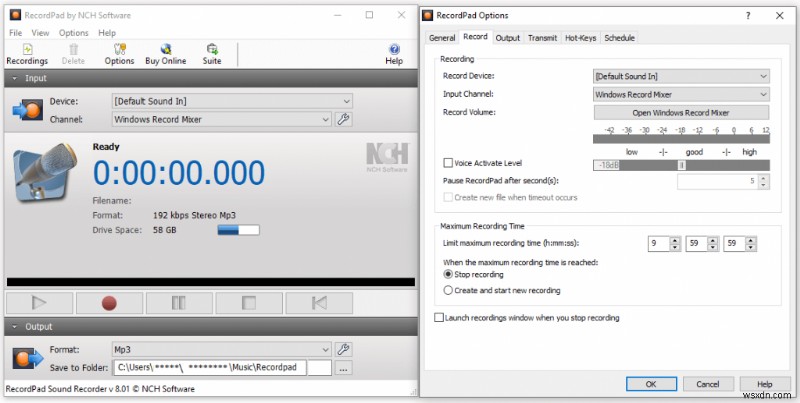Open the Input Channel dropdown in Options
The height and width of the screenshot is (403, 800).
681,94
